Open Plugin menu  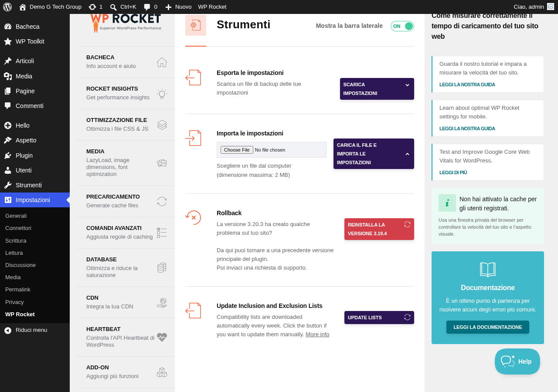coord(35,155)
